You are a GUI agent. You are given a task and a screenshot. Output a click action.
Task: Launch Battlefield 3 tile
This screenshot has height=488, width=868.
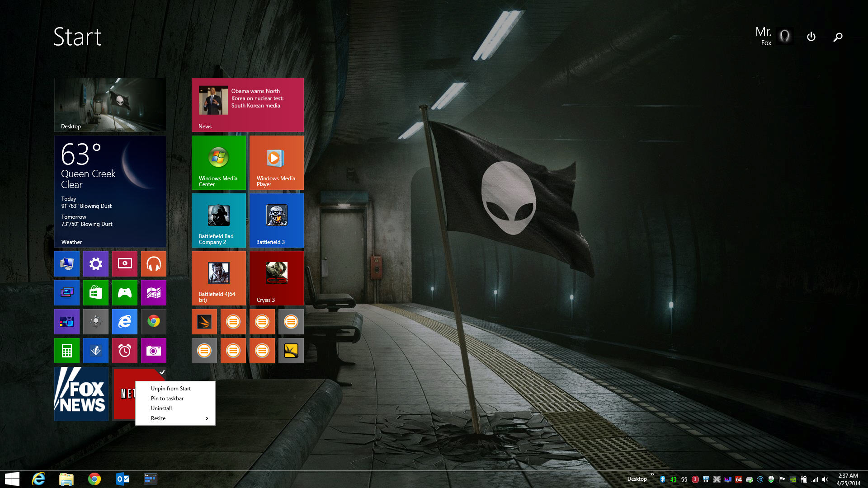click(x=276, y=220)
